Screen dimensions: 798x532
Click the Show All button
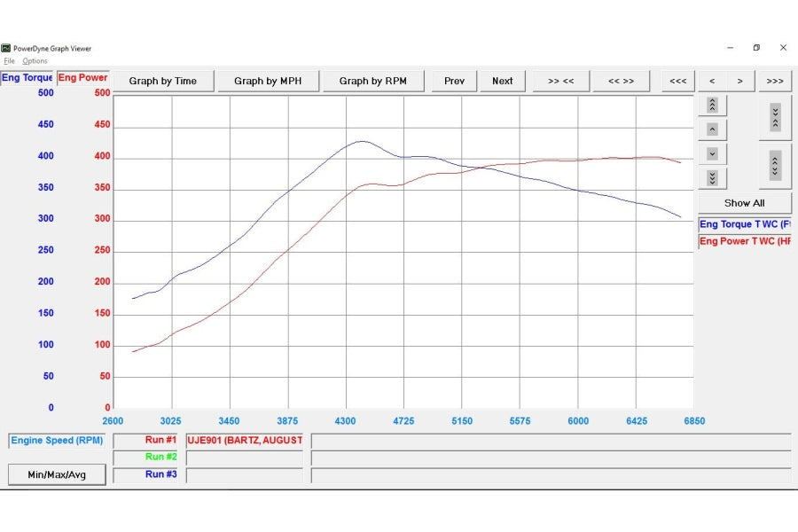pyautogui.click(x=744, y=203)
